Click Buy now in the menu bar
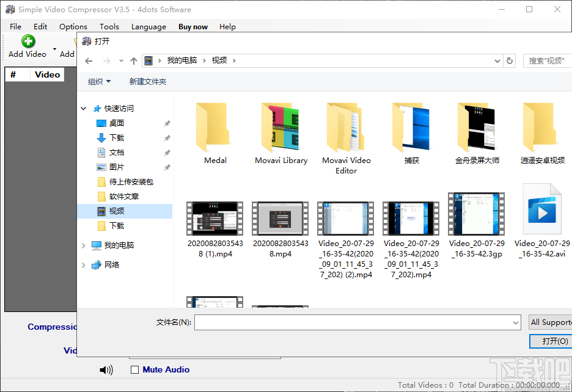 point(193,26)
